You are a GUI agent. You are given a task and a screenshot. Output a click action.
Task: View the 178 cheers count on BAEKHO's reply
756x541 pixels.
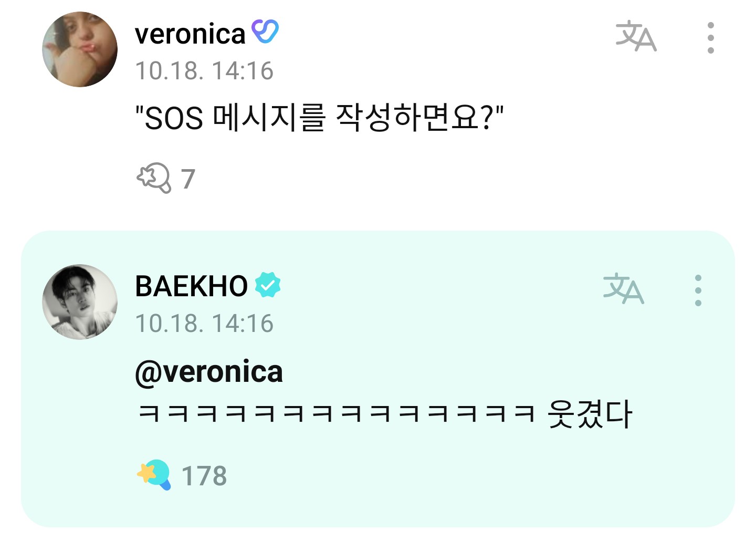tap(204, 476)
